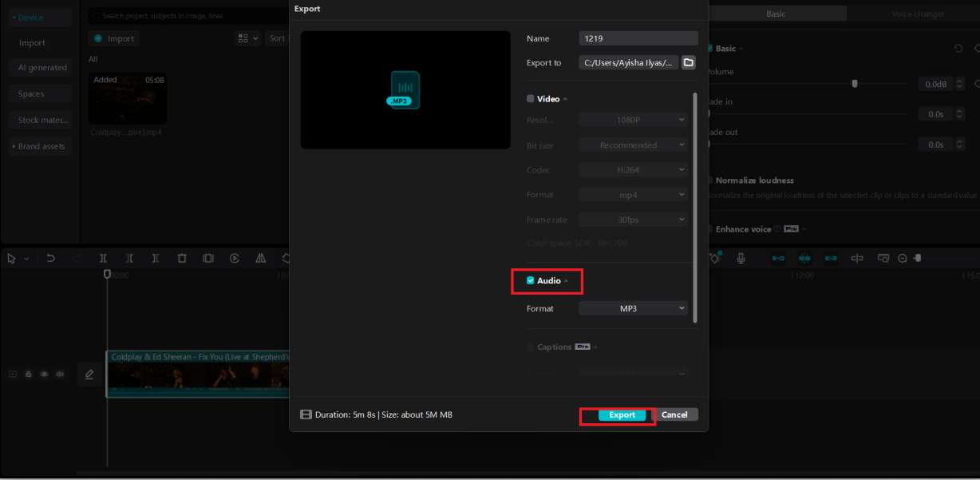Click the Export to path field
Screen dimensions: 980x480
628,62
